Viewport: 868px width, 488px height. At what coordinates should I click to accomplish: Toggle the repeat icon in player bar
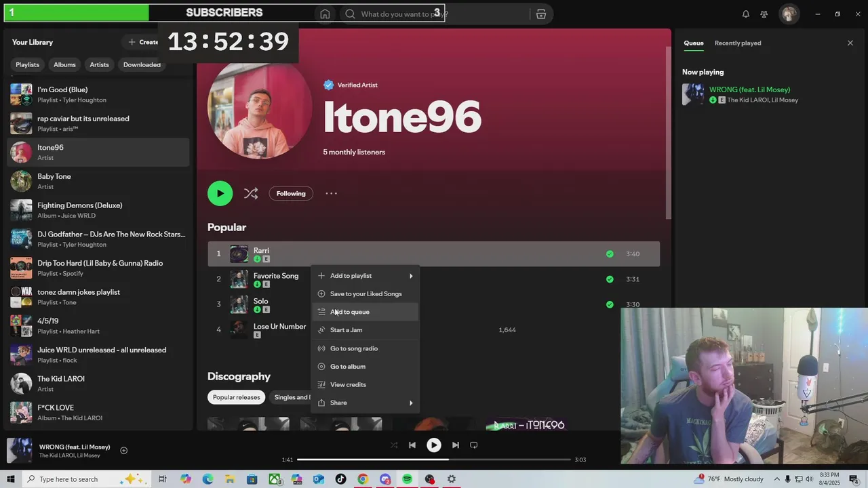pyautogui.click(x=474, y=445)
